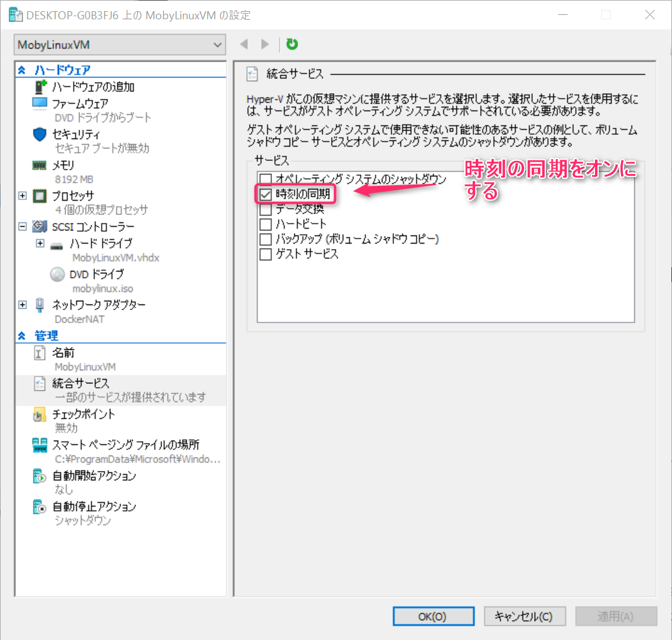
Task: Select 自動停止アクション settings item
Action: coord(94,506)
